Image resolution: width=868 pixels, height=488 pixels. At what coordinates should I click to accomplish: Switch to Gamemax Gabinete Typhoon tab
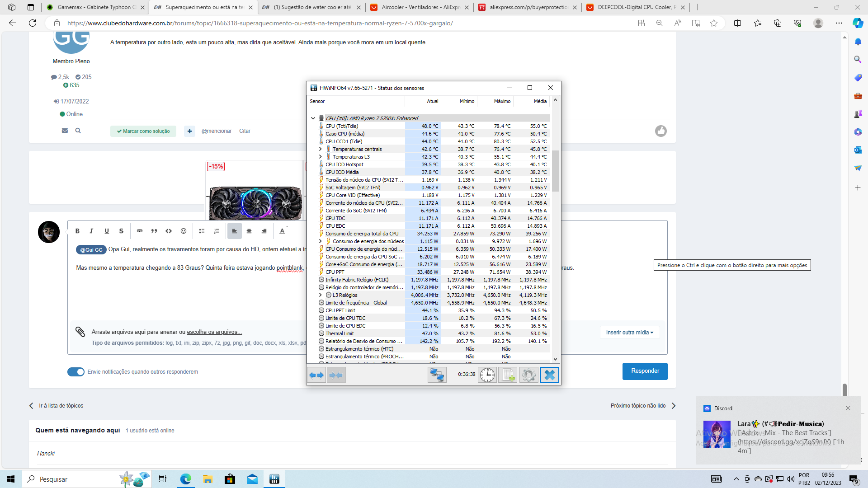[x=95, y=7]
